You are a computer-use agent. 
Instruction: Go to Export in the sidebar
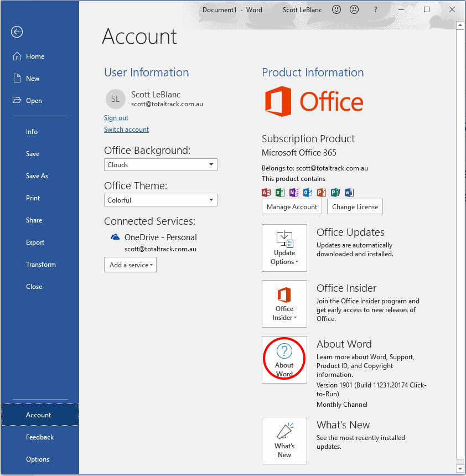pyautogui.click(x=35, y=242)
